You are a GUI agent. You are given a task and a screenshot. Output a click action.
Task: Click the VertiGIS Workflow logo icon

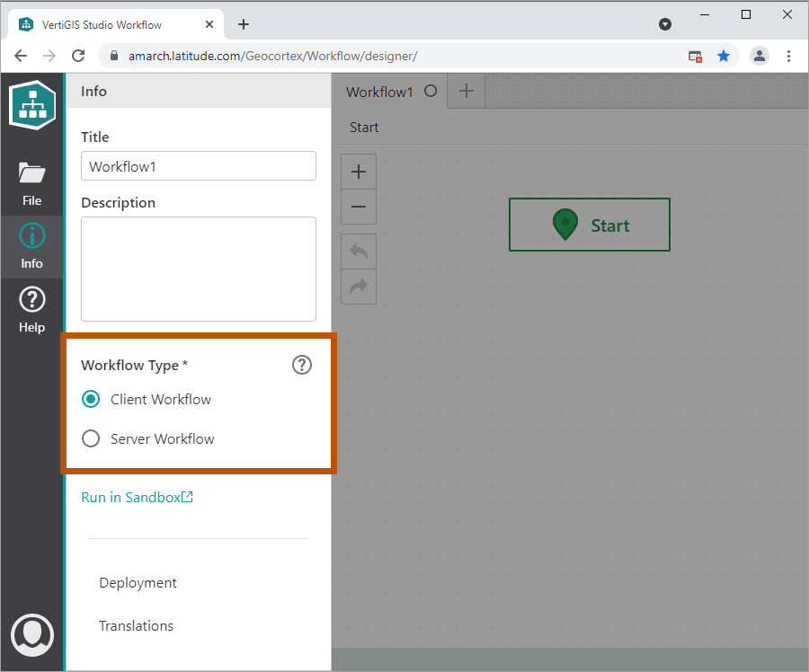pos(32,104)
